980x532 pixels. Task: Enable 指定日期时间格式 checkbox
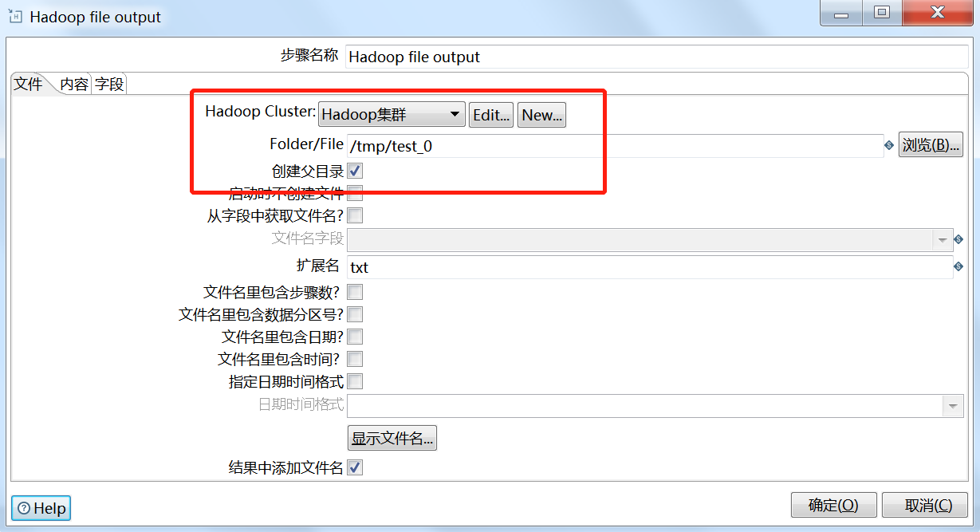(355, 381)
